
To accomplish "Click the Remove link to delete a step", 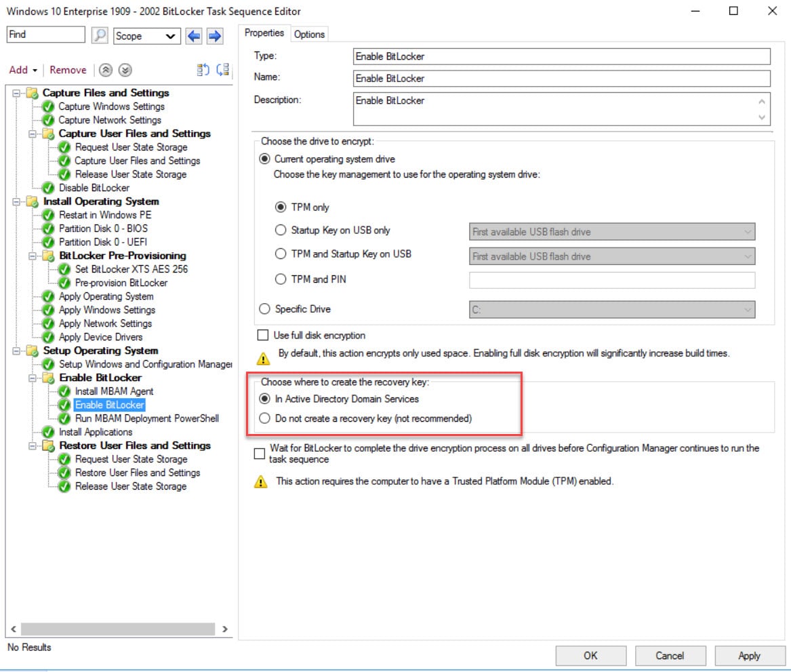I will [68, 70].
